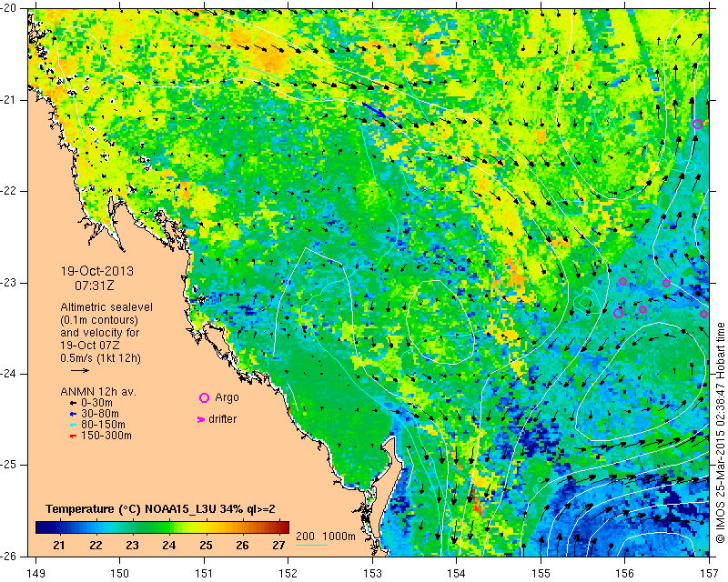
Task: Click the black 0-30m arrow legend symbol
Action: 73,404
